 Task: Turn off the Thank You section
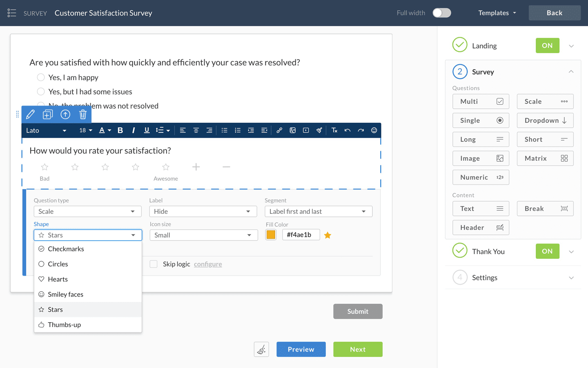547,251
